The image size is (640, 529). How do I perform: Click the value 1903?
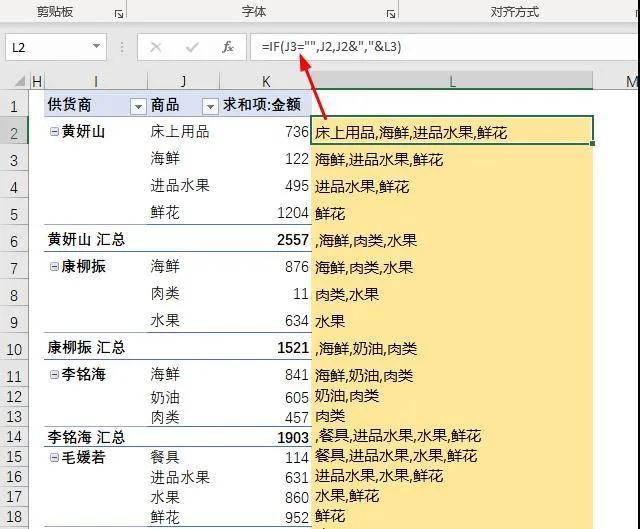pos(293,438)
